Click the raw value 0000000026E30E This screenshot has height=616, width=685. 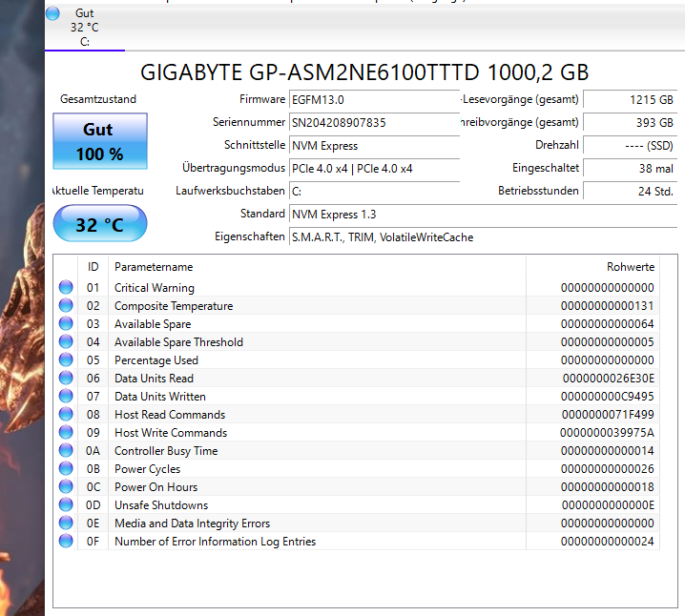[x=608, y=378]
